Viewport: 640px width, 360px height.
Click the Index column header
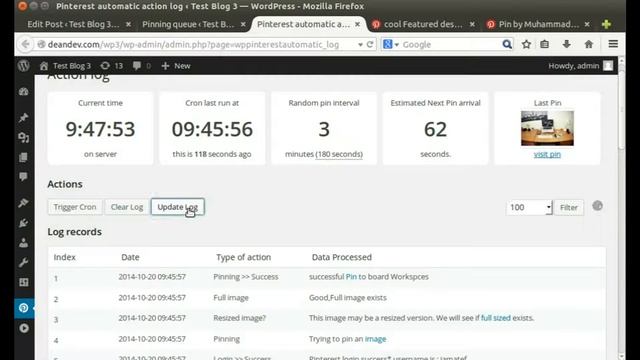click(x=64, y=257)
